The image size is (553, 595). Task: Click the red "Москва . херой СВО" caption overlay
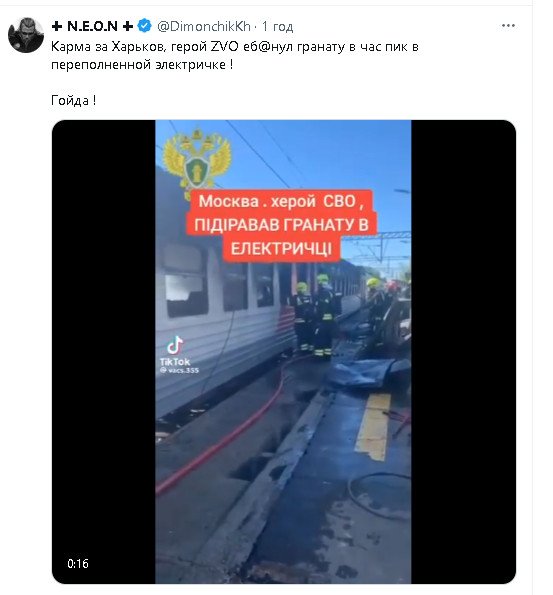[282, 225]
